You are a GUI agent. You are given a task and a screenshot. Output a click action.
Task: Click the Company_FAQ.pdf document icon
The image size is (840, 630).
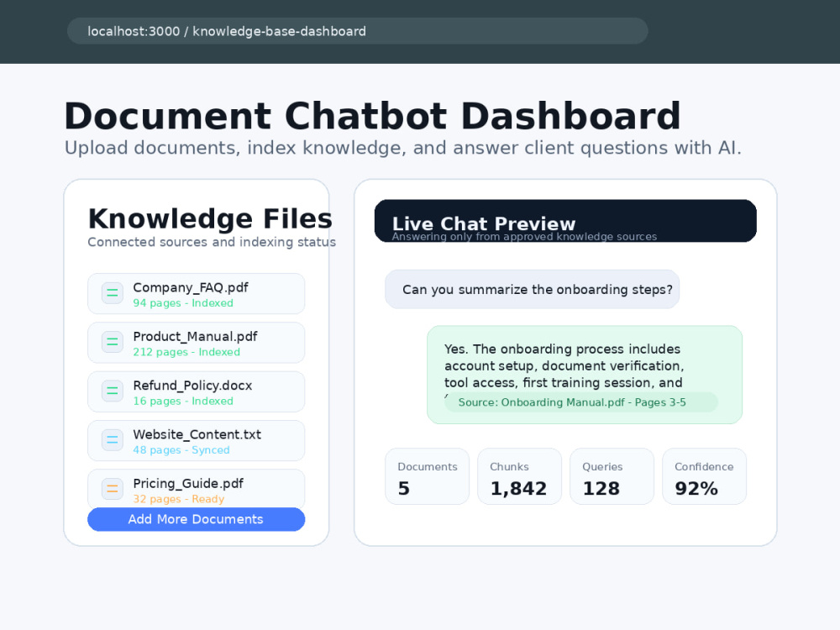(113, 293)
